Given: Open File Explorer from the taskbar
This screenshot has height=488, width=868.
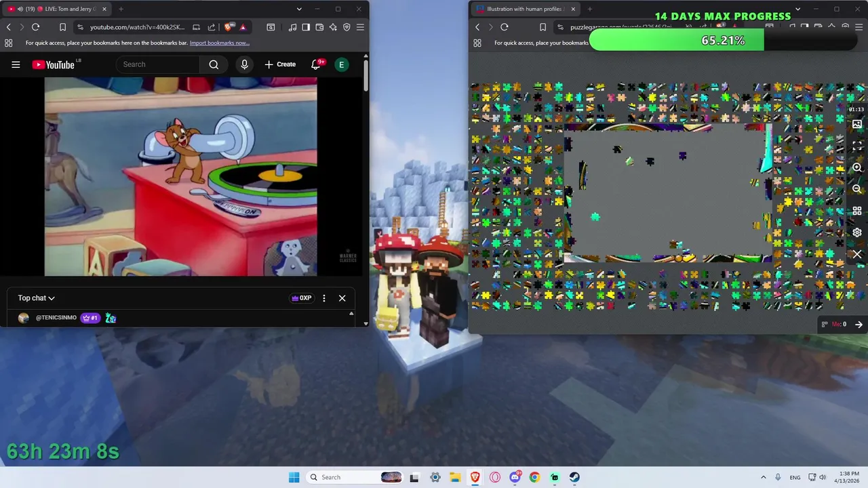Looking at the screenshot, I should click(x=454, y=477).
